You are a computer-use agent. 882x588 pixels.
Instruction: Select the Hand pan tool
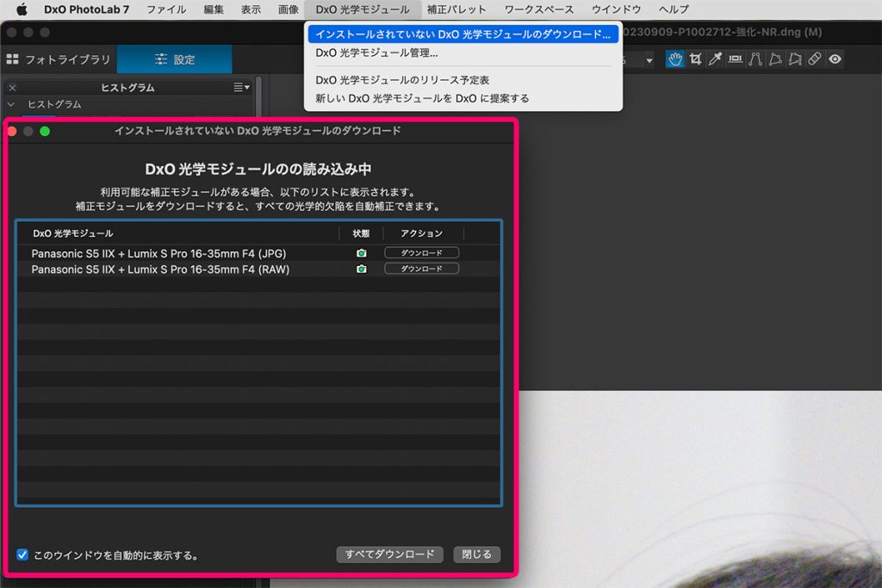click(x=675, y=59)
